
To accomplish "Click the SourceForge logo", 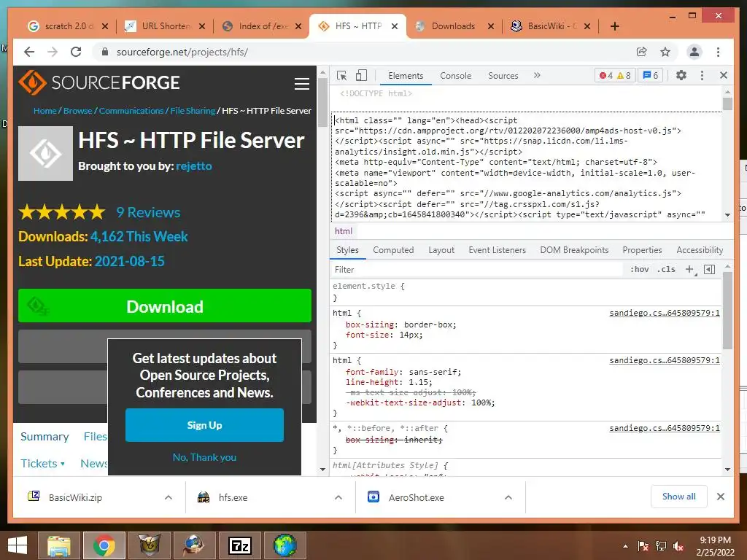I will 99,82.
